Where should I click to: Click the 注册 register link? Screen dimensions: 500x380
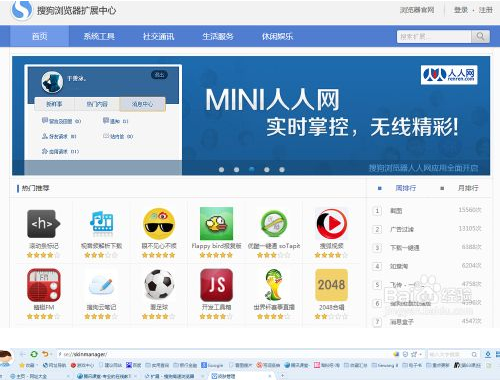click(486, 10)
